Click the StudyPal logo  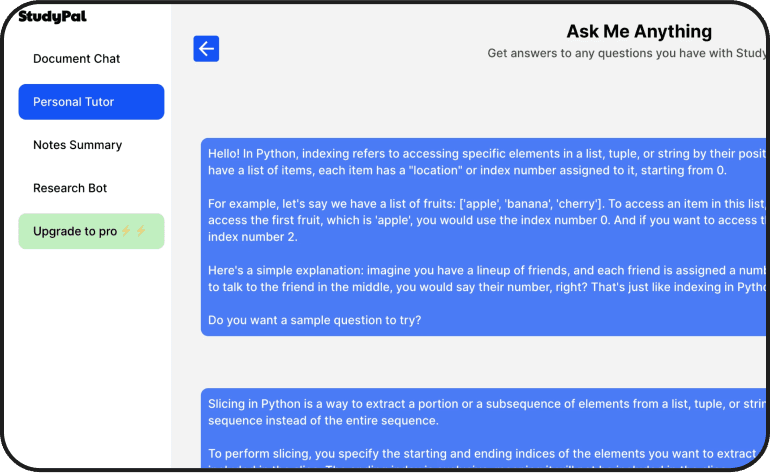point(52,17)
